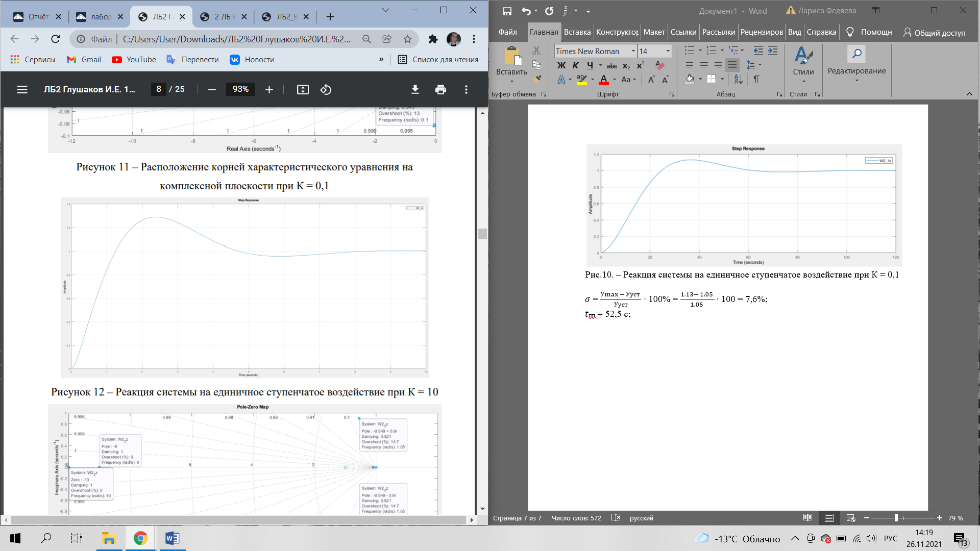Image resolution: width=980 pixels, height=551 pixels.
Task: Toggle Center paragraph alignment
Action: (x=703, y=65)
